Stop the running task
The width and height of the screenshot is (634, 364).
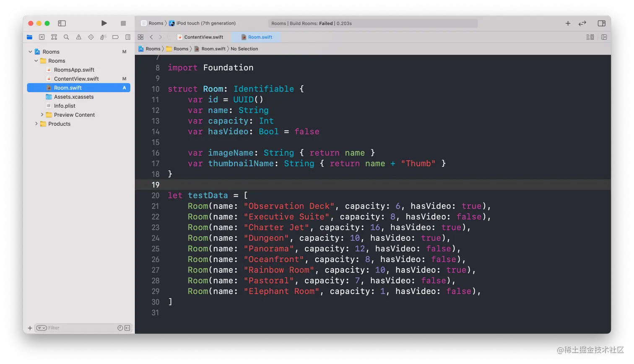pos(123,23)
